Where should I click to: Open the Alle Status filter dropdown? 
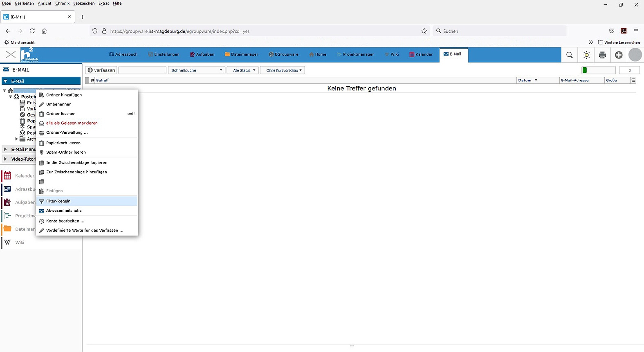pyautogui.click(x=243, y=70)
